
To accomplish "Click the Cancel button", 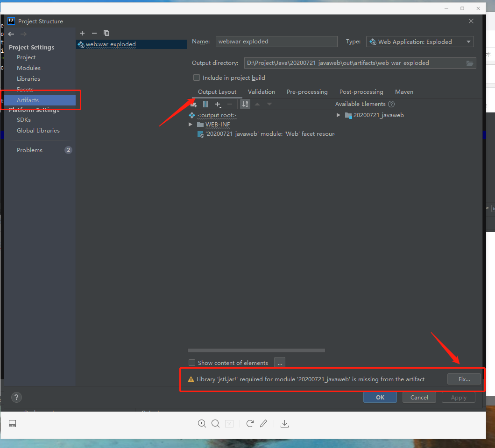I will 419,398.
